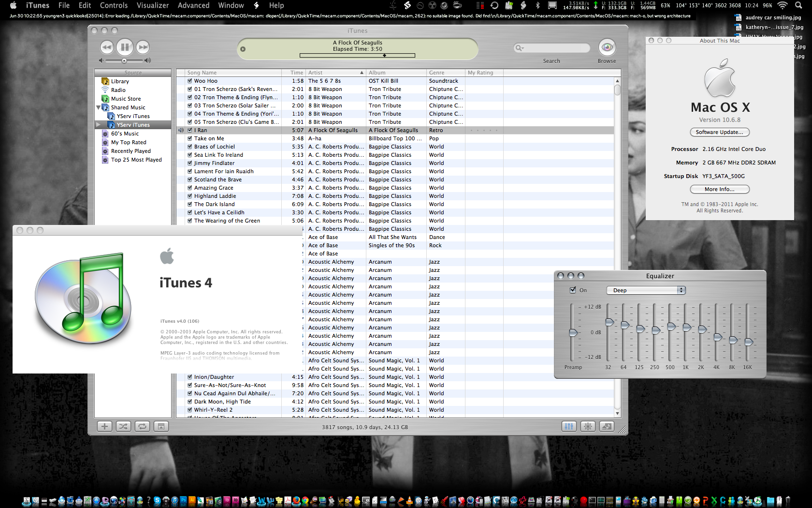Toggle the repeat playback button
This screenshot has height=508, width=812.
(x=142, y=426)
